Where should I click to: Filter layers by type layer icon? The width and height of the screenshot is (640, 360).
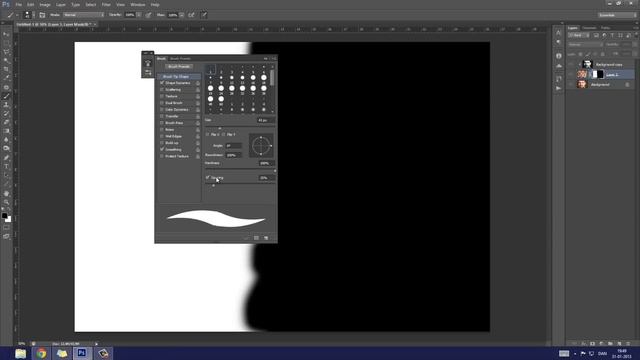point(612,36)
